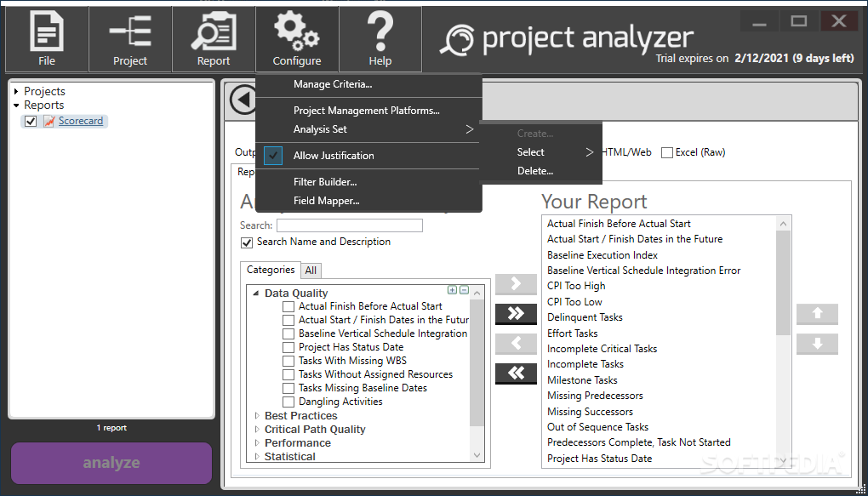Move report item up with up arrow
This screenshot has height=496, width=868.
817,314
